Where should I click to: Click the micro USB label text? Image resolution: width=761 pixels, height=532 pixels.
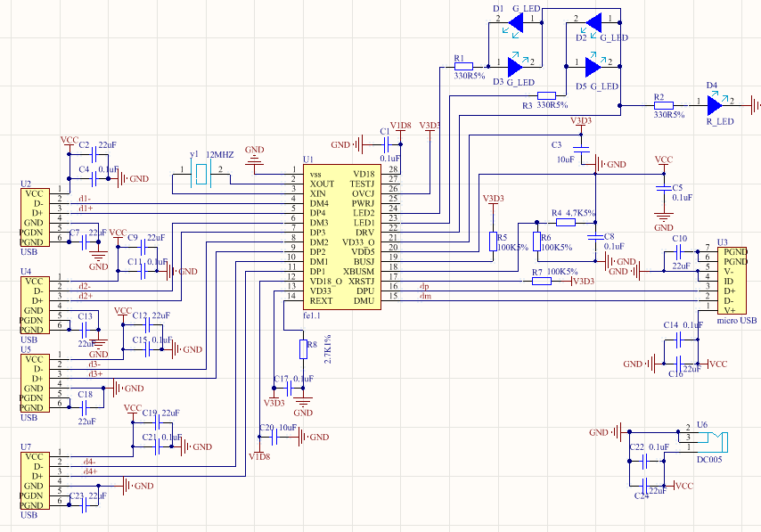click(737, 321)
